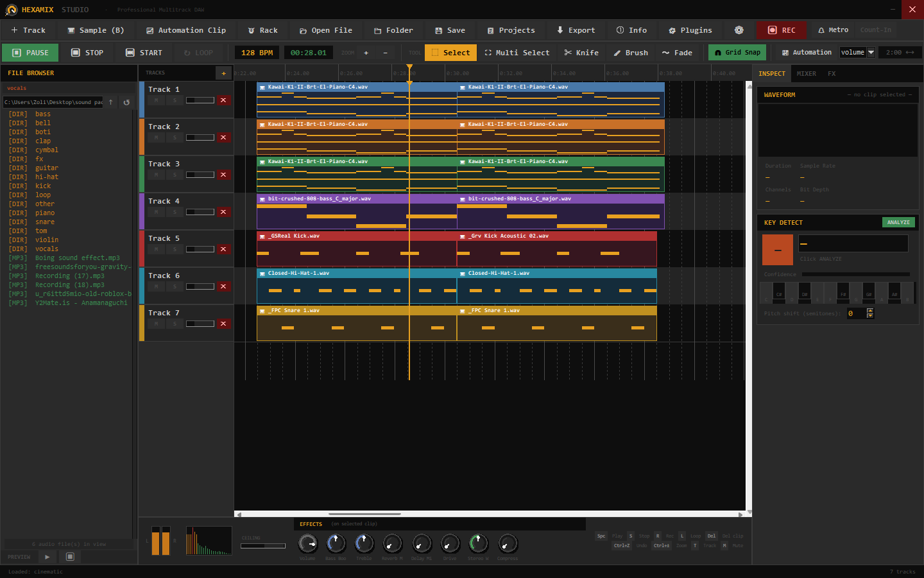Image resolution: width=924 pixels, height=578 pixels.
Task: Activate the Fade tool
Action: (677, 53)
